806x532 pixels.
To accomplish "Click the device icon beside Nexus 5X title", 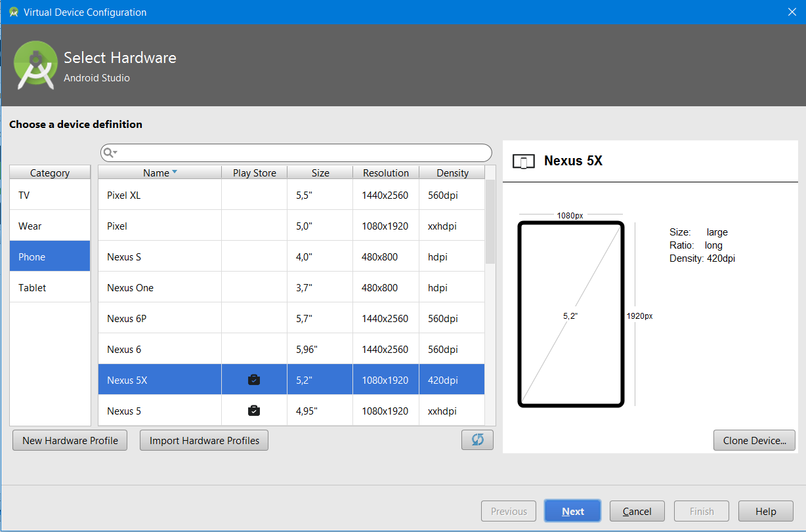I will 524,161.
